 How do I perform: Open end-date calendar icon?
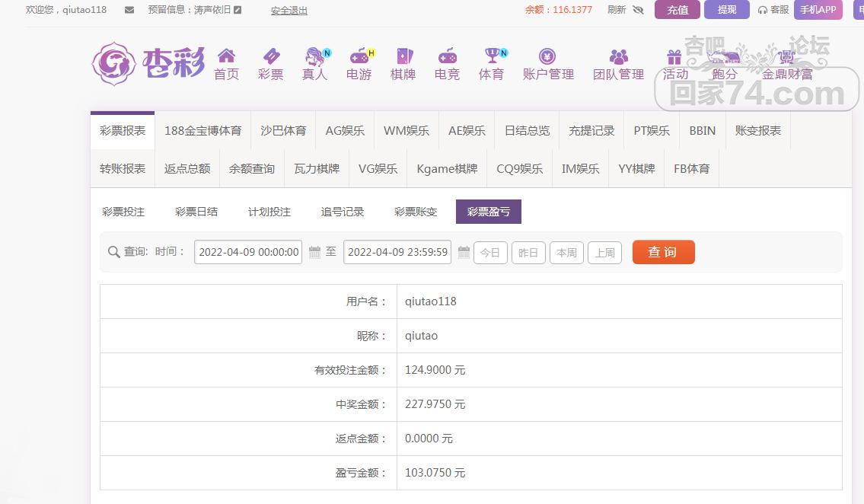[x=464, y=252]
